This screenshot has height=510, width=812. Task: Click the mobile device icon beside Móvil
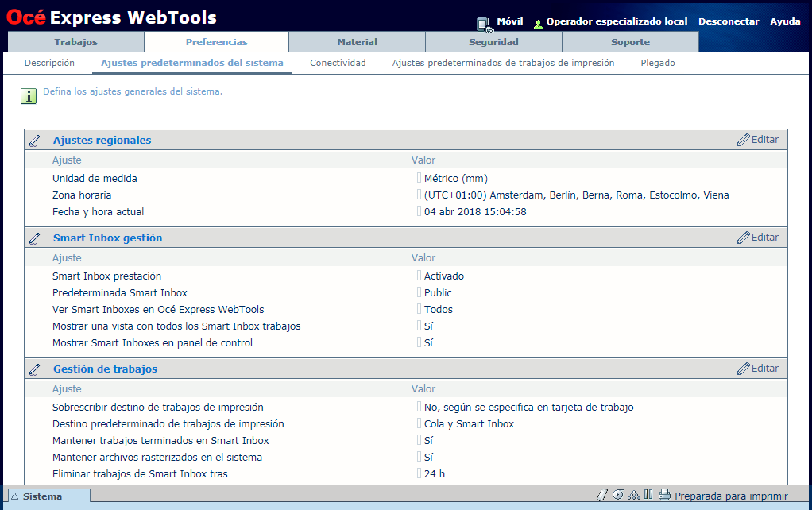pos(484,24)
